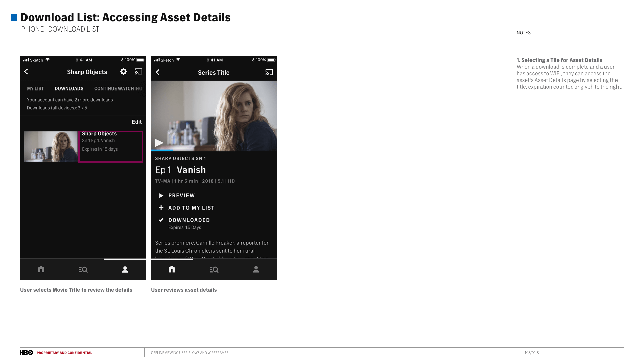Click the plus icon for Add to My List

[161, 208]
